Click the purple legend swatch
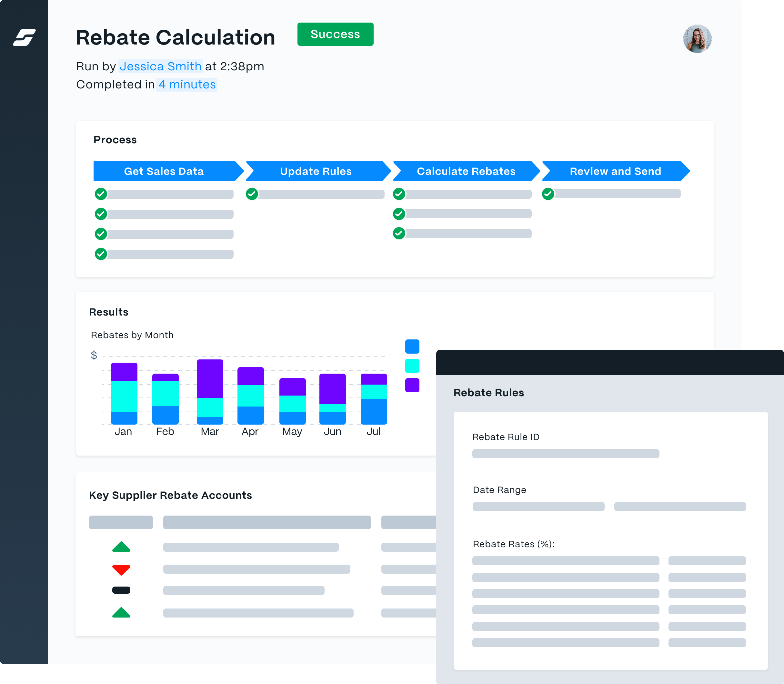This screenshot has height=684, width=784. click(412, 385)
